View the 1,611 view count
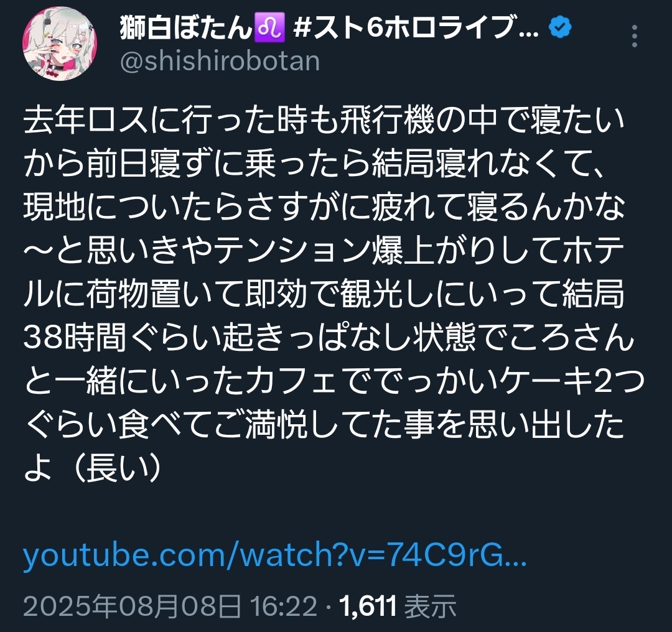The height and width of the screenshot is (632, 672). tap(368, 606)
